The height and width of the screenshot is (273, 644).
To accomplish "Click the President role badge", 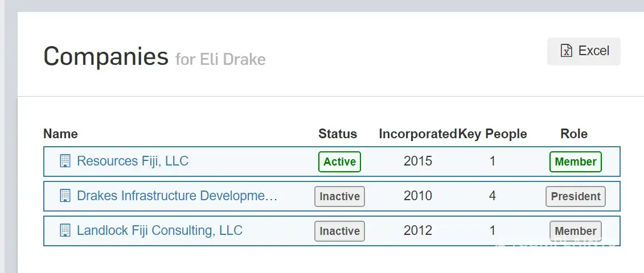I will click(575, 196).
